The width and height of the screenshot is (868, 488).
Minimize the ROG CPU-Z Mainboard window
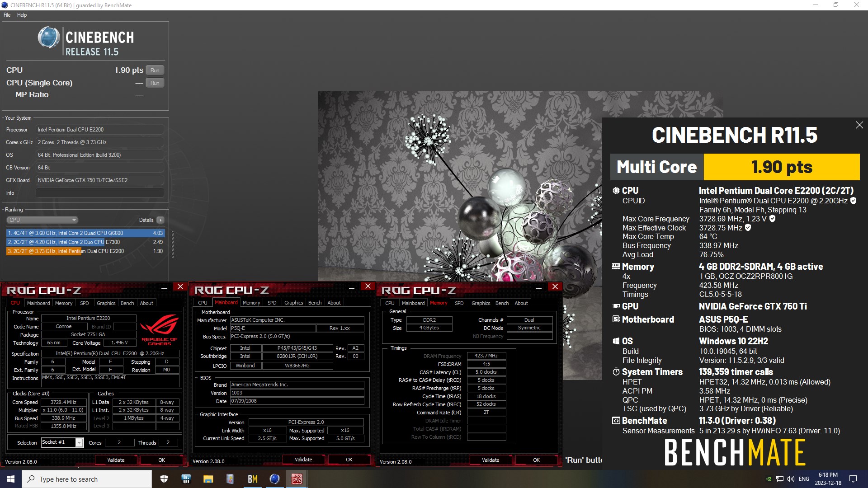click(351, 287)
